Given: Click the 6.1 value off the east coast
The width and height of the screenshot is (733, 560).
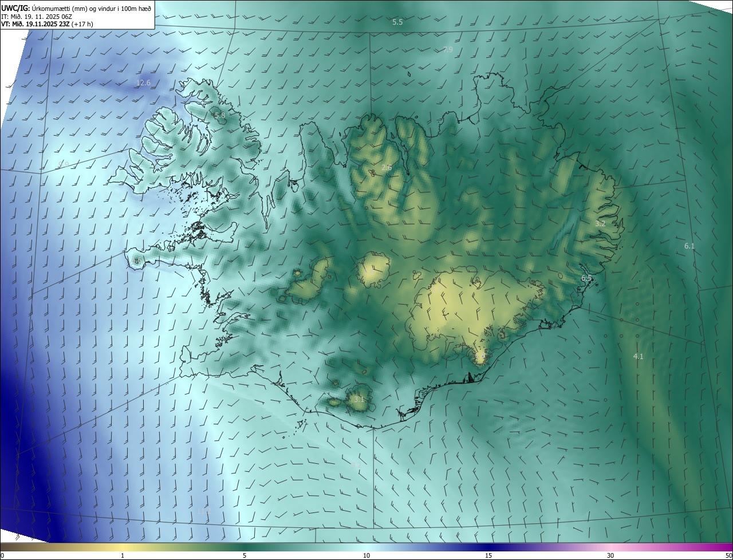Looking at the screenshot, I should (689, 246).
